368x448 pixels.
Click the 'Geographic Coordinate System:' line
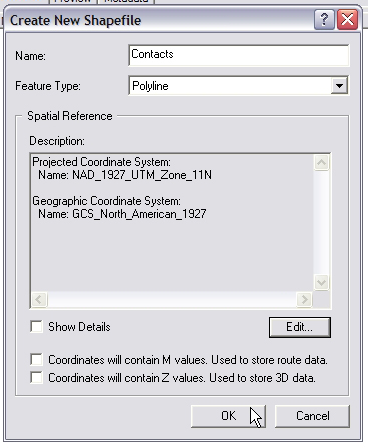coord(106,201)
